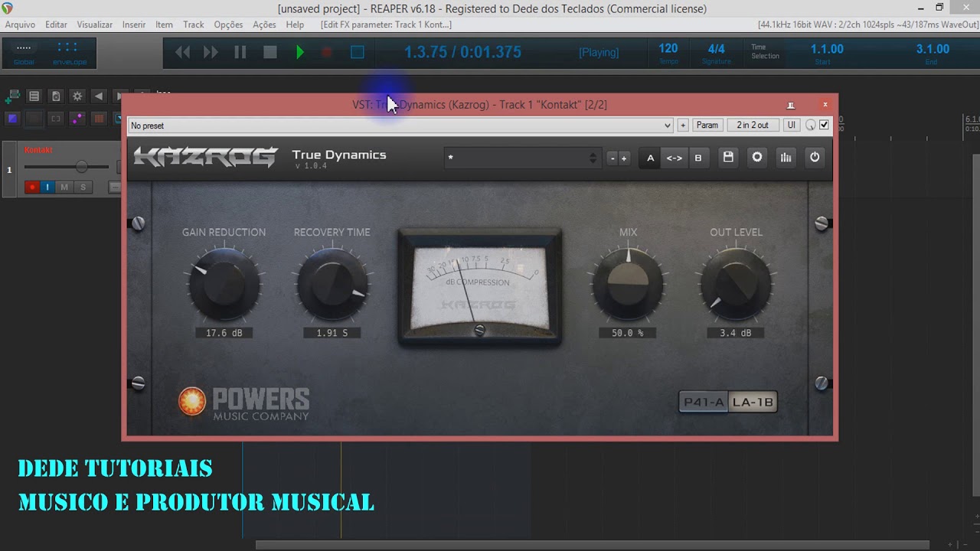
Task: Toggle the FX bypass checkbox
Action: click(825, 126)
